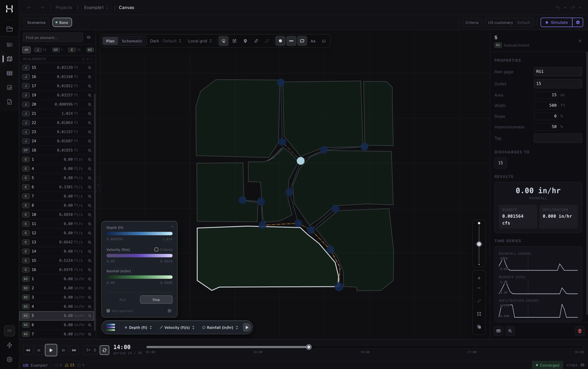Toggle subcatchment display rectangle button
This screenshot has width=588, height=369.
pos(302,41)
